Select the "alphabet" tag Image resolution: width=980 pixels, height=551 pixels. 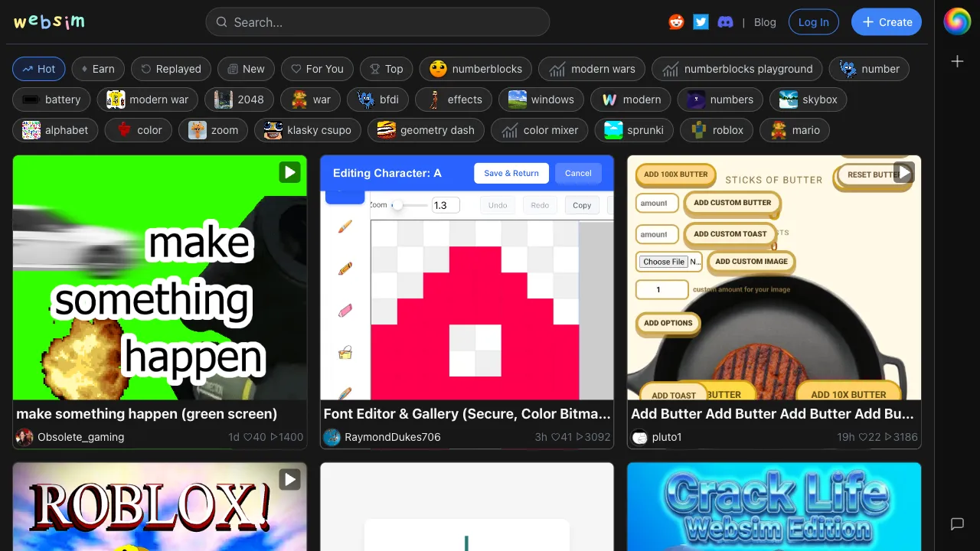(x=55, y=130)
